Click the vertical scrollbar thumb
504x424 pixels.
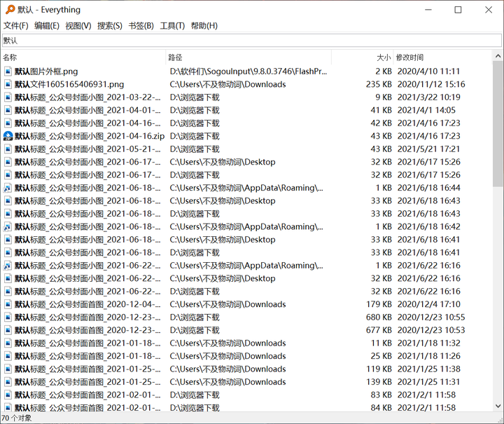point(498,124)
